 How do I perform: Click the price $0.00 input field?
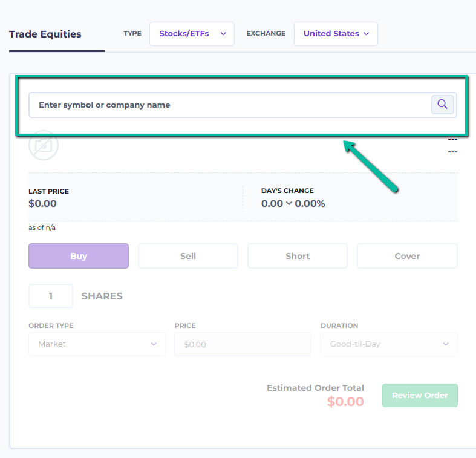coord(243,344)
